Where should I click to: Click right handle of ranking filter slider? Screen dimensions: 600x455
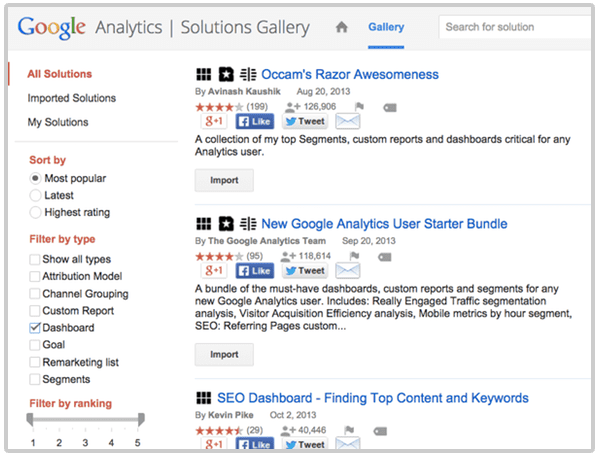tap(141, 419)
